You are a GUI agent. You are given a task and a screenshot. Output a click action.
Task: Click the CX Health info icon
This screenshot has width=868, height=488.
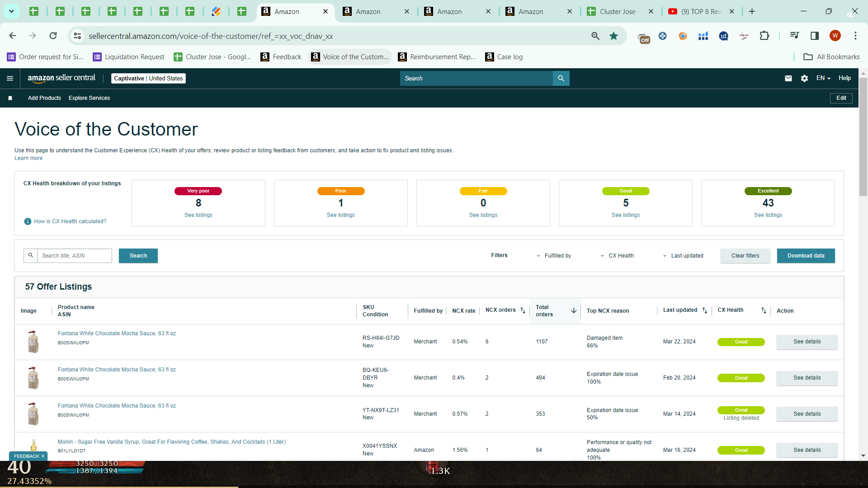click(x=28, y=221)
